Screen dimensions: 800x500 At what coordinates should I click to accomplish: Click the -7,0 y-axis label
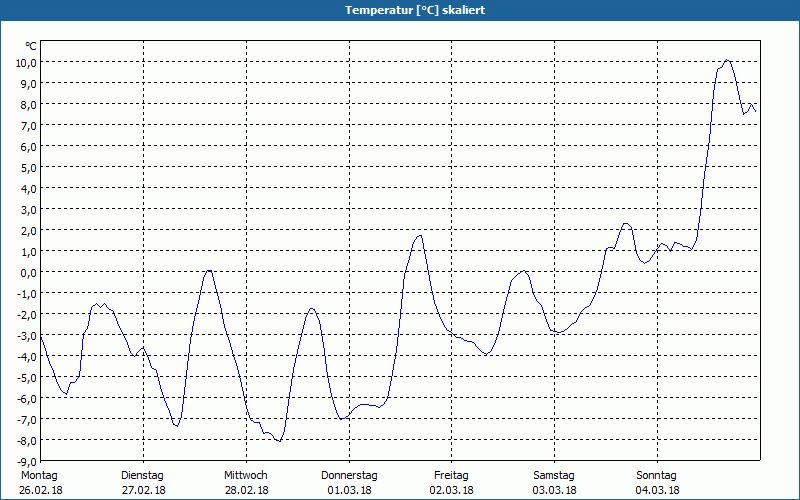click(x=27, y=419)
